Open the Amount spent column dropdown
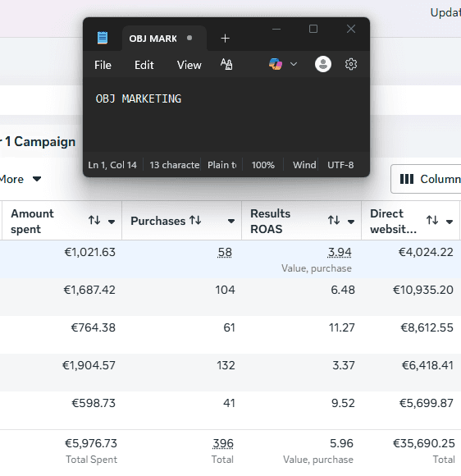The image size is (461, 476). tap(112, 222)
